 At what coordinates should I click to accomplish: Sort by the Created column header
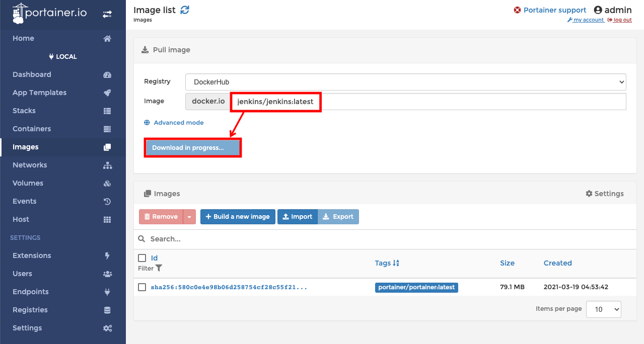[557, 263]
